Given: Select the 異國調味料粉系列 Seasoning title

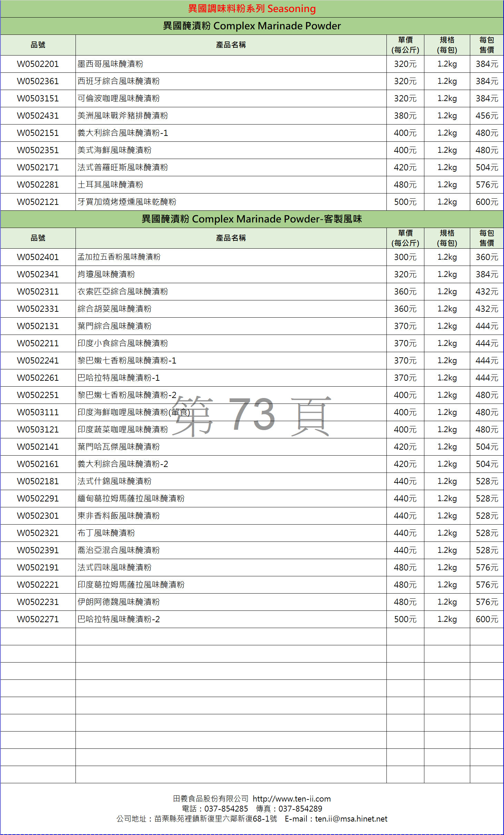Looking at the screenshot, I should (252, 9).
